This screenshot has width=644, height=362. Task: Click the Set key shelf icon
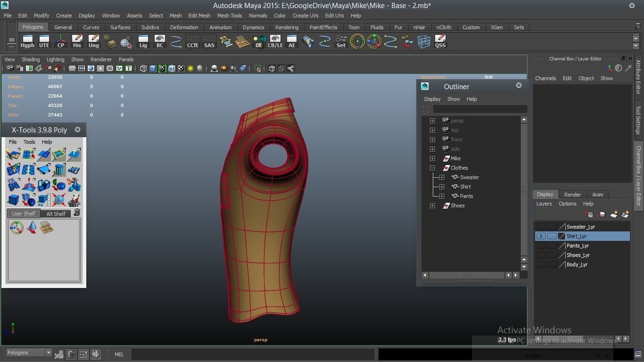(x=341, y=41)
